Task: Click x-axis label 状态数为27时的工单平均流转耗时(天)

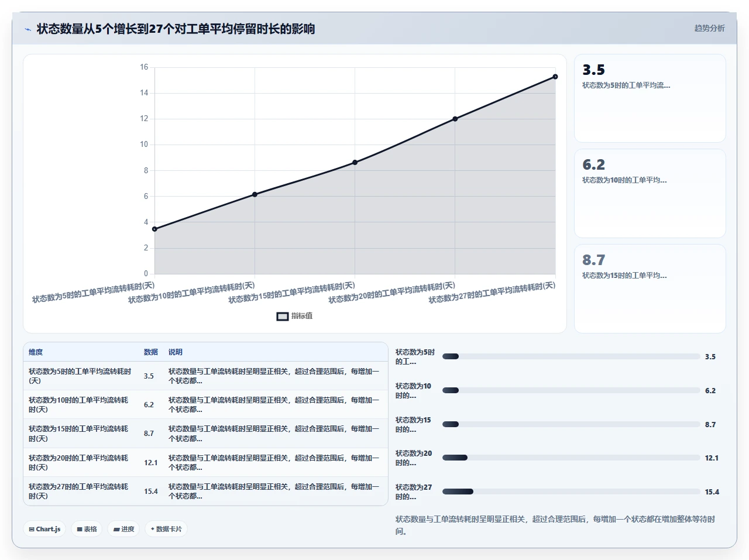Action: coord(492,293)
